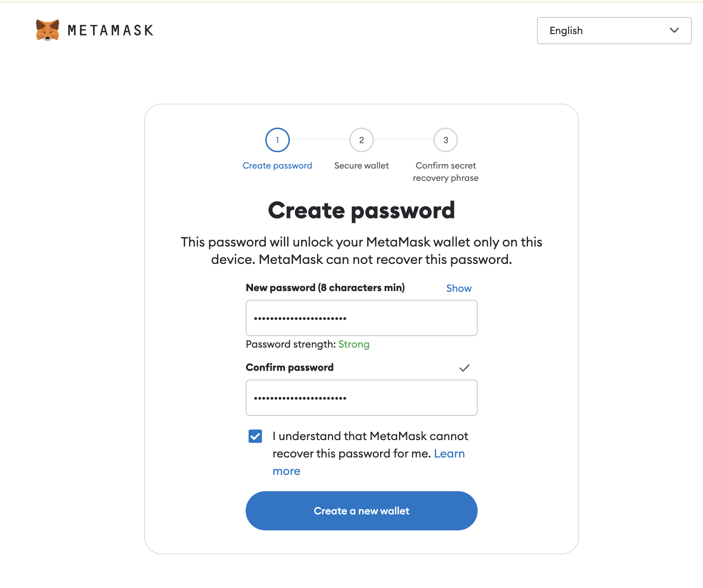Click the Create password heading
The height and width of the screenshot is (588, 703).
point(361,210)
